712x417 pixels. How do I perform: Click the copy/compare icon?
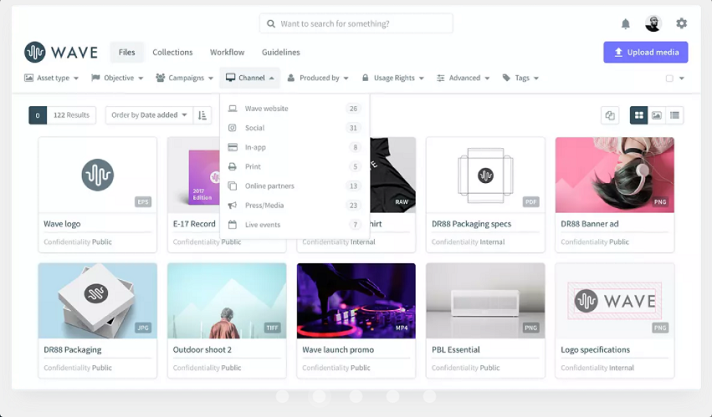pyautogui.click(x=610, y=115)
